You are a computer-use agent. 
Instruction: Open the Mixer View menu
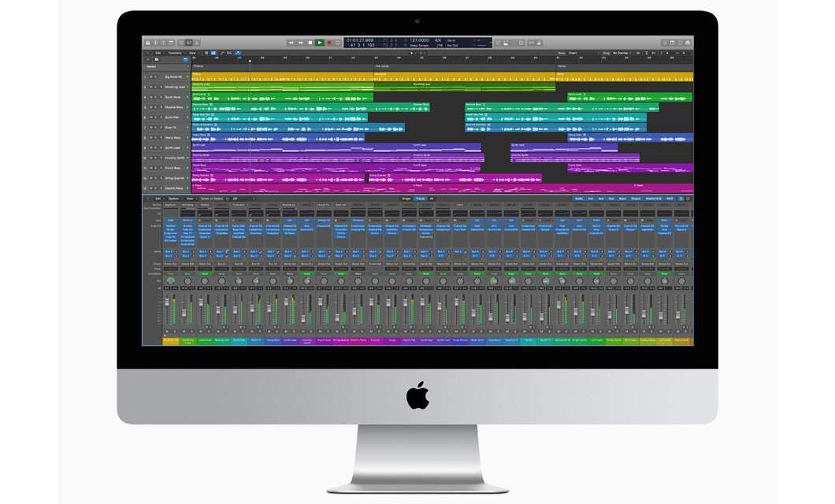pyautogui.click(x=190, y=198)
